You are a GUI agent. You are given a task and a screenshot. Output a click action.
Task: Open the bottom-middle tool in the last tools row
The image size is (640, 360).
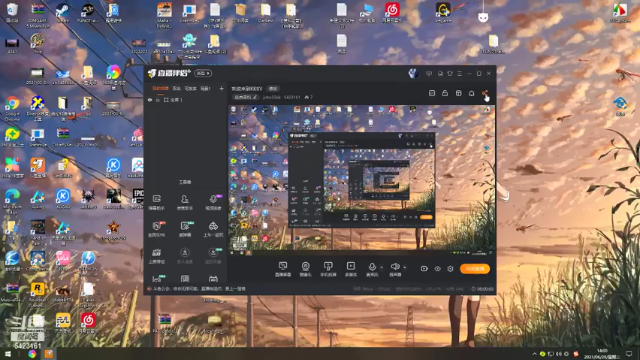pos(185,279)
